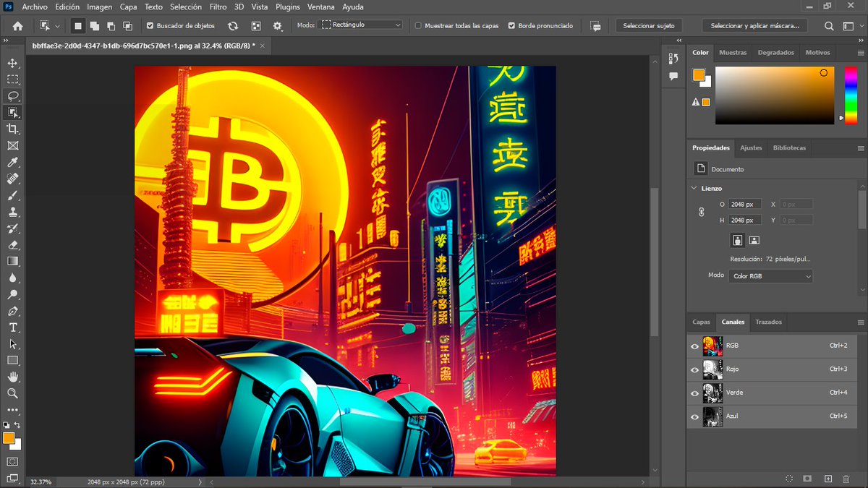Hide the Rojo channel visibility
Image resolution: width=868 pixels, height=488 pixels.
(695, 369)
